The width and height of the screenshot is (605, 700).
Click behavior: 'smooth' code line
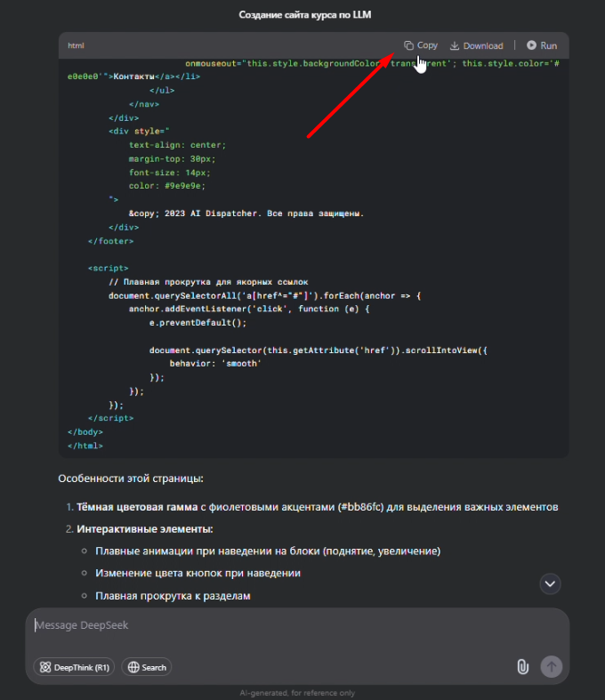(215, 364)
